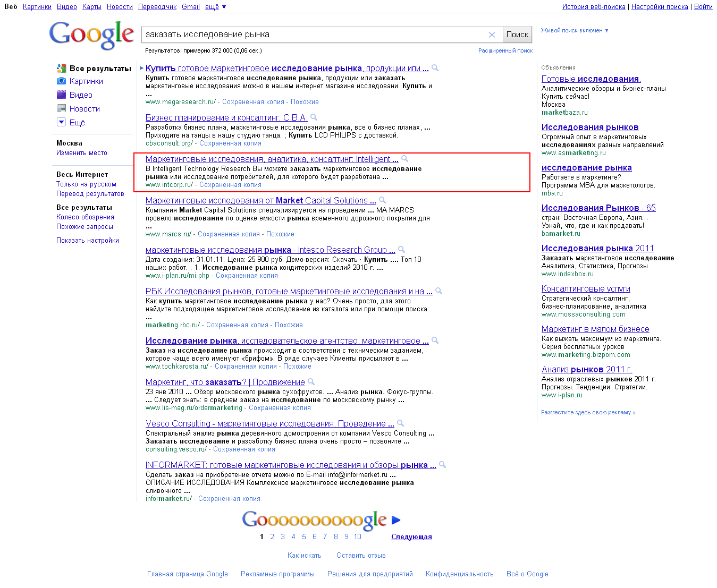Open the Живой поиск включен dropdown
717x588 pixels.
(575, 30)
